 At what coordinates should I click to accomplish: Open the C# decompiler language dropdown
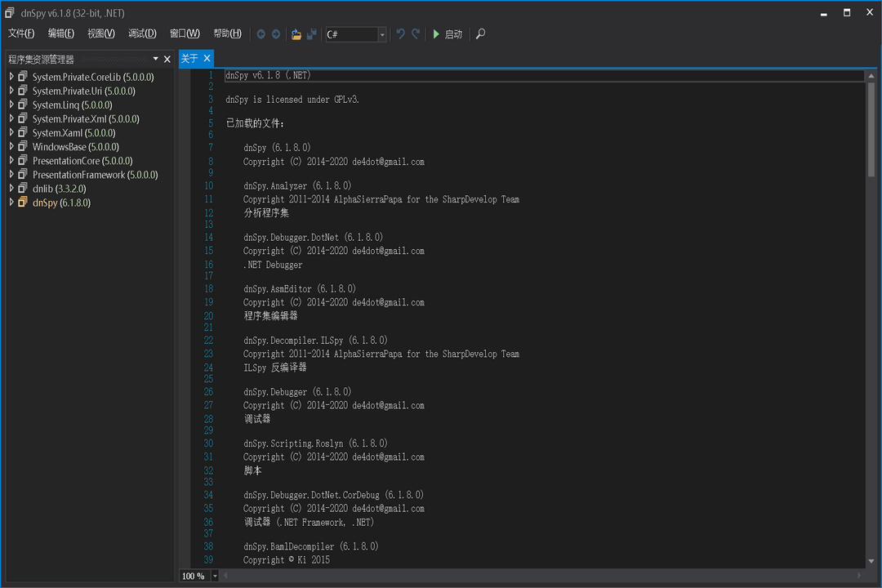click(381, 34)
